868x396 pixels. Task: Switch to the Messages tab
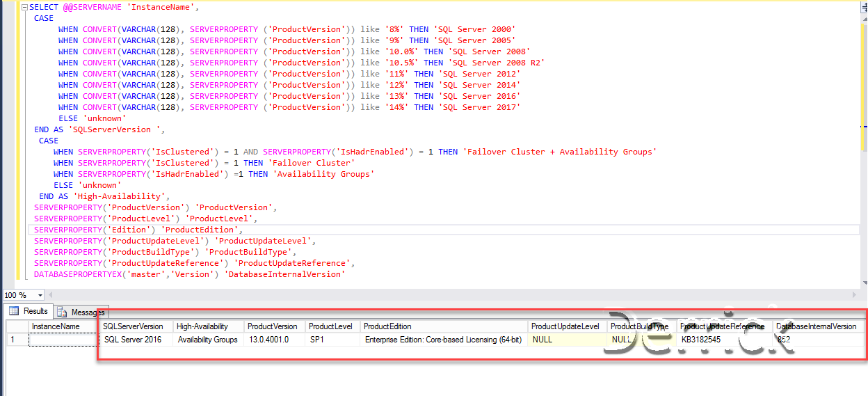(81, 312)
